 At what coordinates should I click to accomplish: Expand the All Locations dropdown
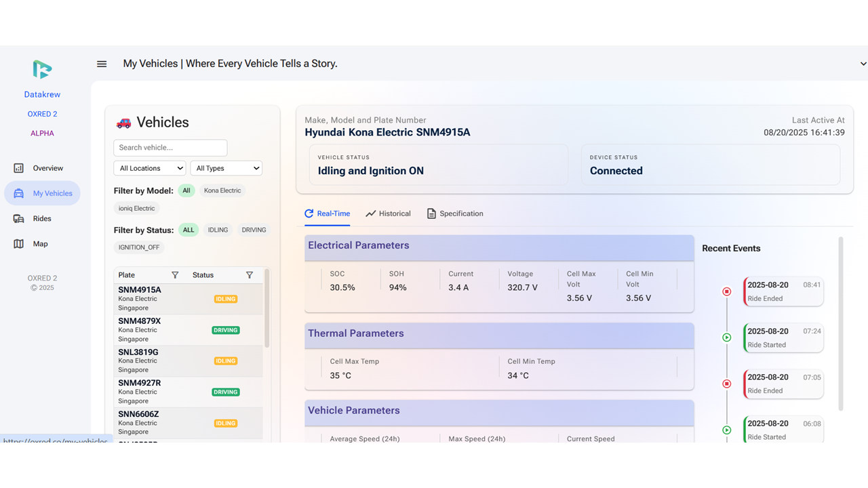click(150, 168)
